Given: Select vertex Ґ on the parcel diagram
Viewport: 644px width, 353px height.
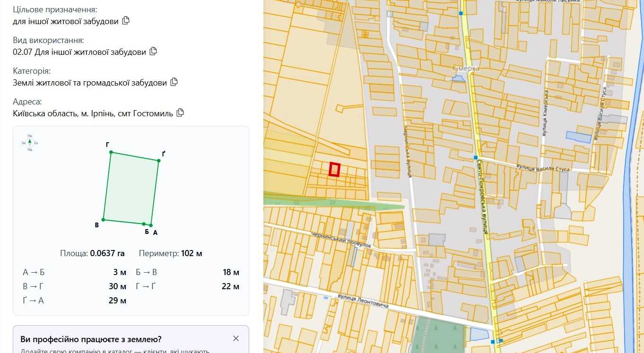Looking at the screenshot, I should click(x=159, y=161).
